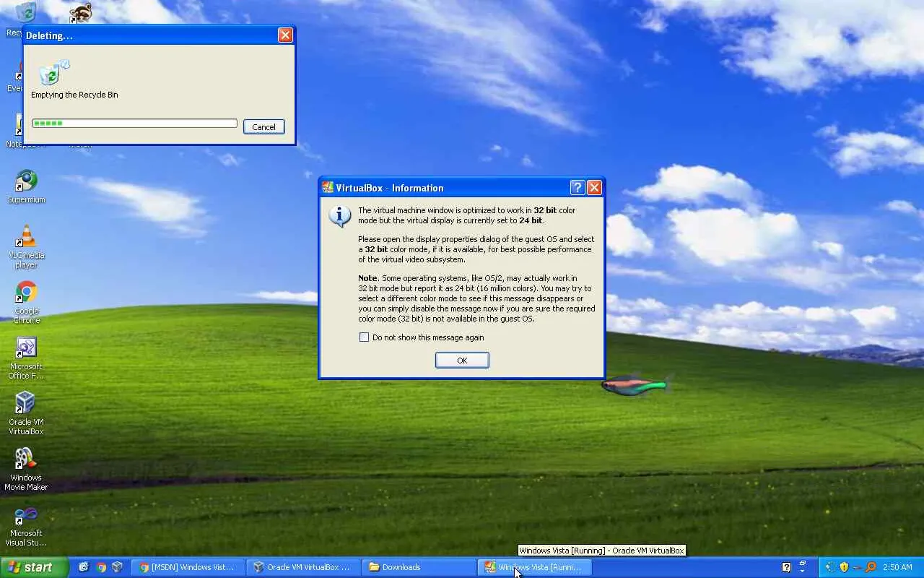
Task: Click the orange magnifier tray icon
Action: [871, 567]
